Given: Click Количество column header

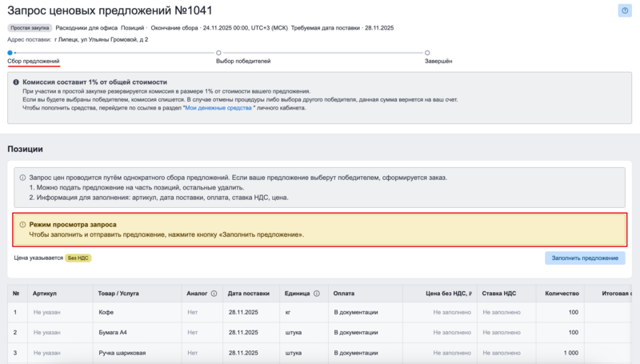Looking at the screenshot, I should point(562,294).
